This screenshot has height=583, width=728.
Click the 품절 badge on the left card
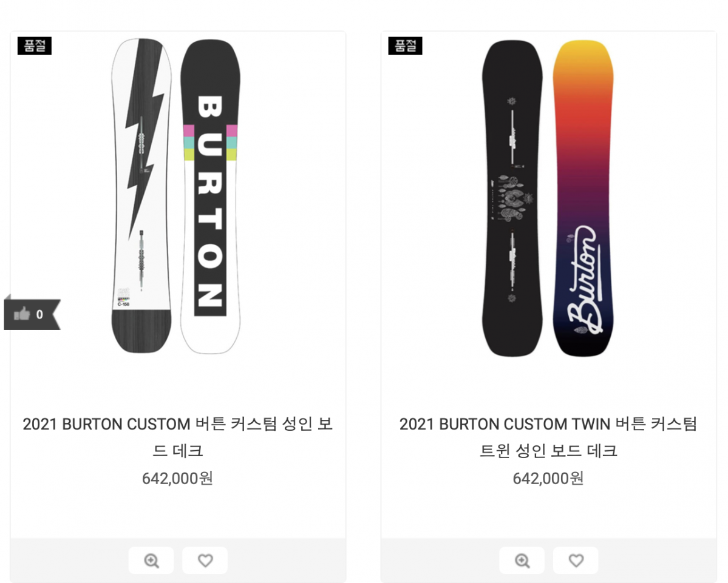point(35,46)
